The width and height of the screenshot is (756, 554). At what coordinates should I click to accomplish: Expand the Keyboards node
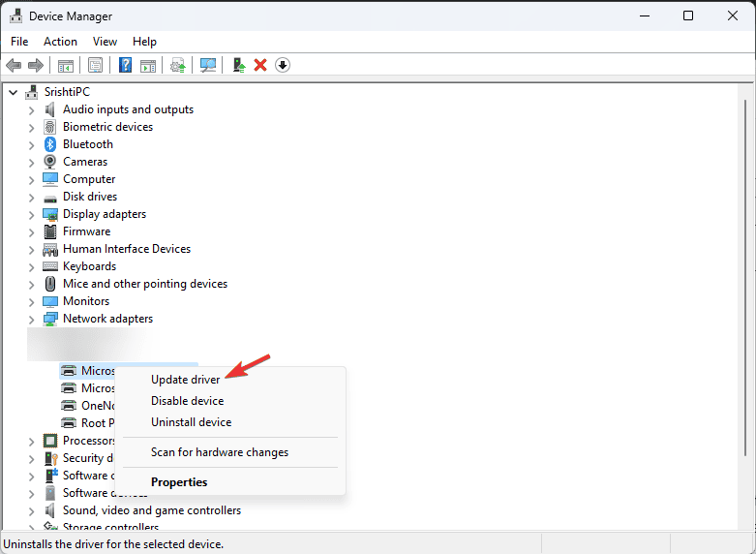(31, 267)
